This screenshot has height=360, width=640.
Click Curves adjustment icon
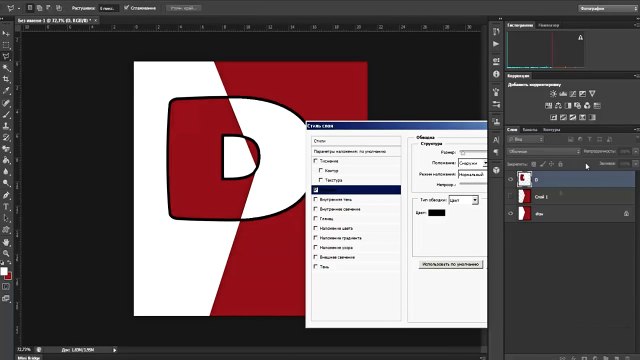[x=573, y=94]
